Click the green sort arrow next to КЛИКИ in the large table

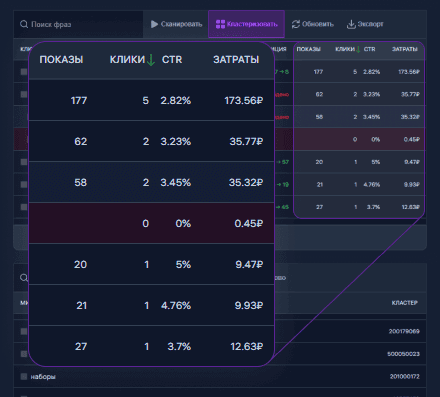pyautogui.click(x=151, y=60)
